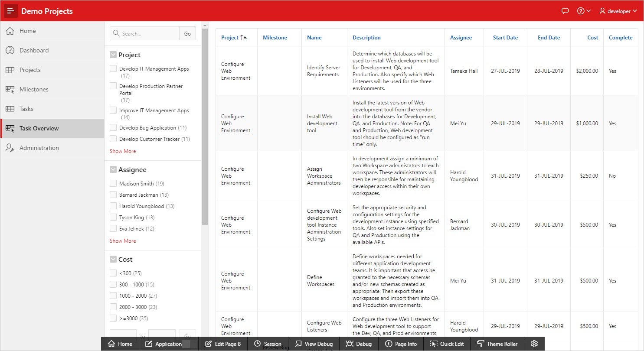Open the Complete column header menu
The width and height of the screenshot is (644, 351).
[621, 38]
